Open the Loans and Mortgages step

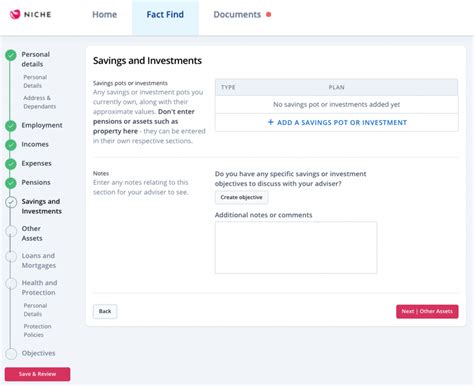(39, 260)
